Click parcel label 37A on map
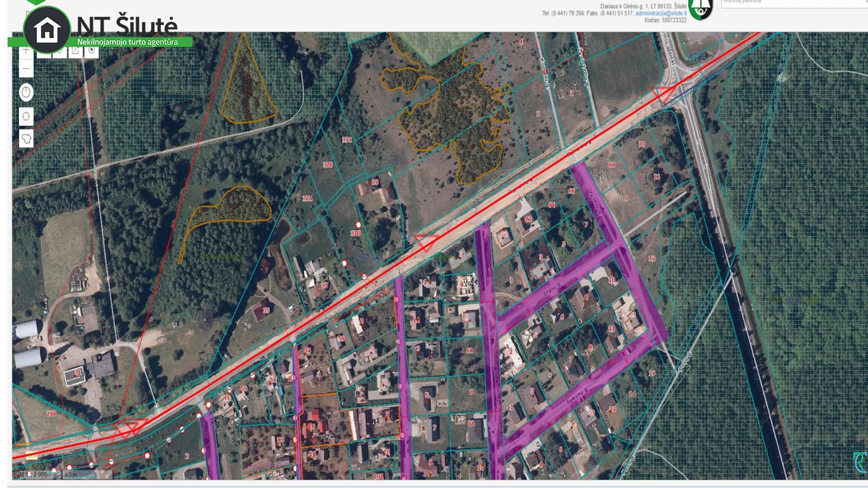The height and width of the screenshot is (488, 868). (x=308, y=198)
